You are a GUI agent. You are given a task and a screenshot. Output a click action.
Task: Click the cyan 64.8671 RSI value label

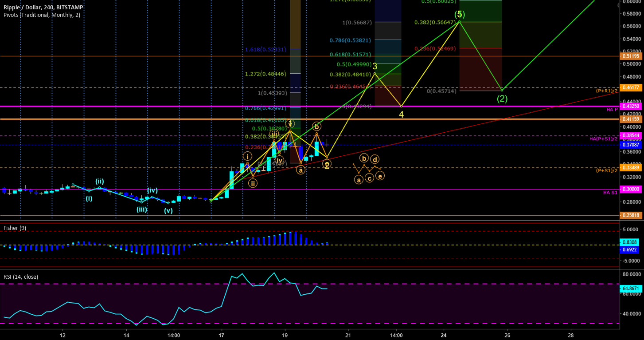tap(631, 289)
